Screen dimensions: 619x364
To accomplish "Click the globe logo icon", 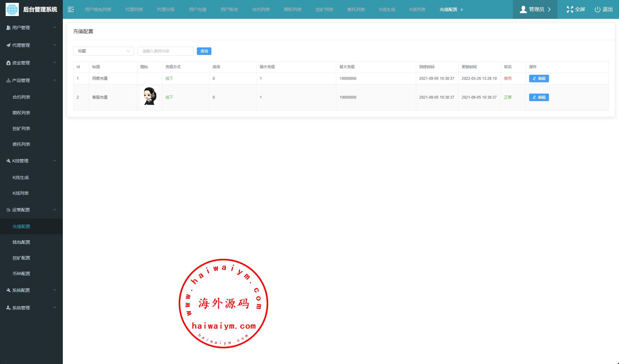I will click(x=12, y=9).
